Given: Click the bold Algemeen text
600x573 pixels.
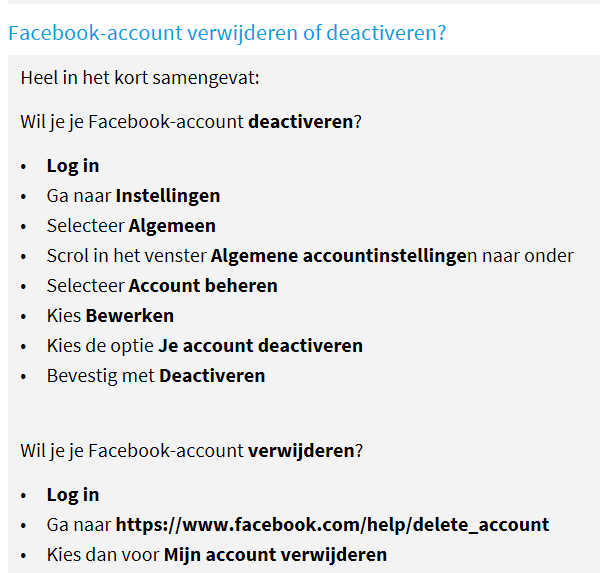Looking at the screenshot, I should (172, 226).
